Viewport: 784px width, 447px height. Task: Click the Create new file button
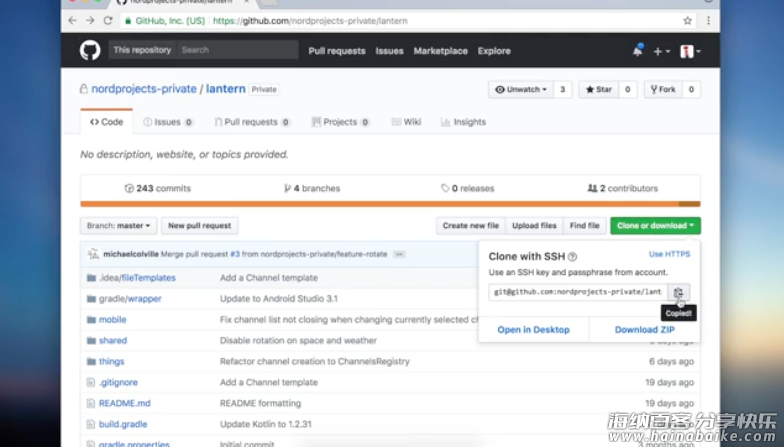[470, 226]
